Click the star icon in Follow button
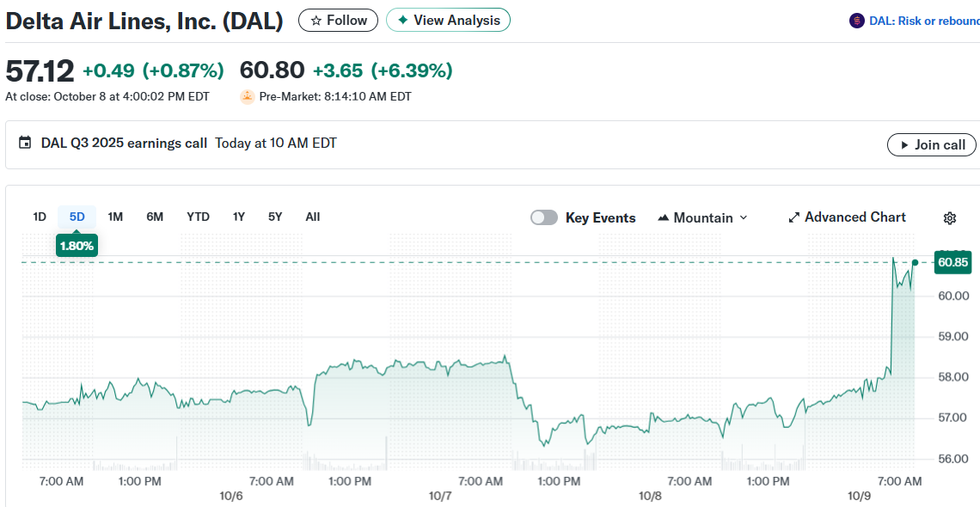 [316, 20]
